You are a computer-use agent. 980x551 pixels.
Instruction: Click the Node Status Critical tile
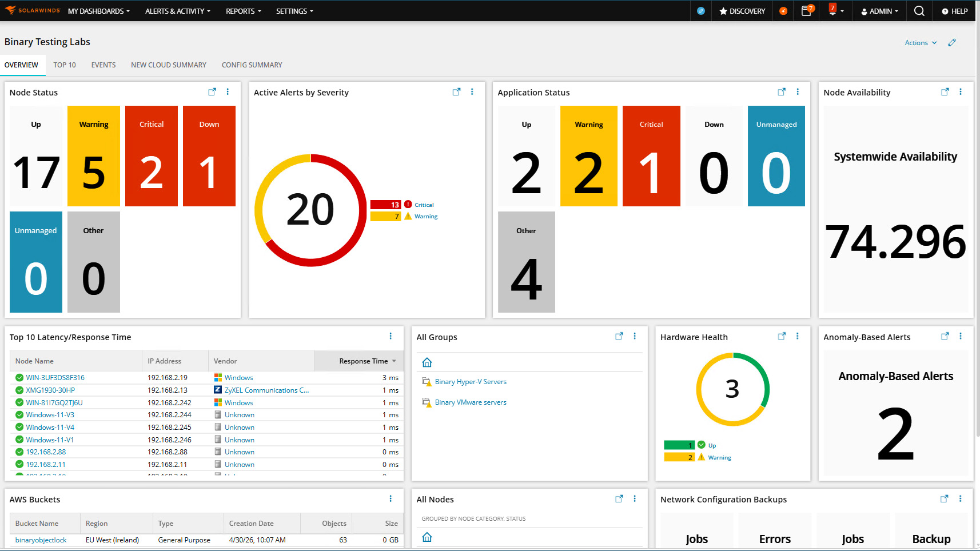coord(152,156)
